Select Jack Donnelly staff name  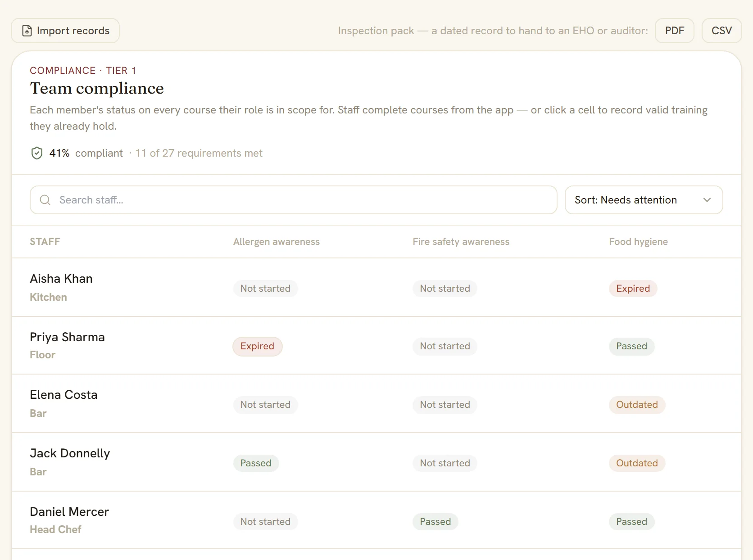point(70,453)
